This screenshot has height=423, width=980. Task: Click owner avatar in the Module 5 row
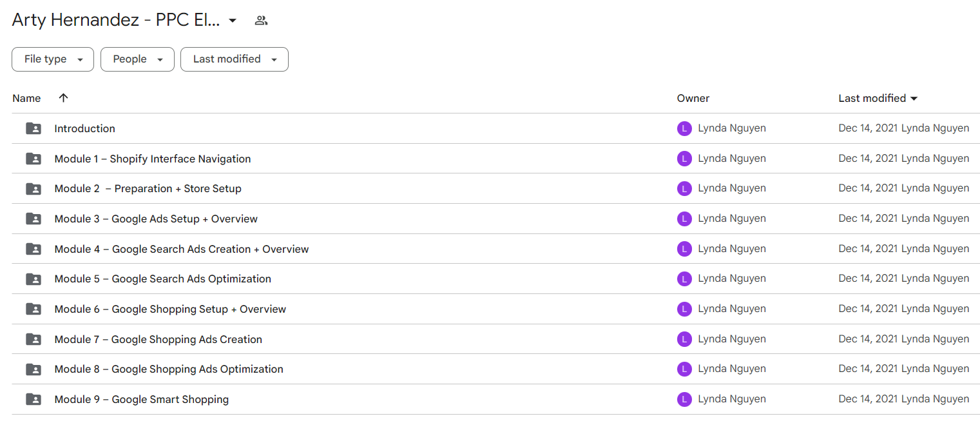point(684,279)
